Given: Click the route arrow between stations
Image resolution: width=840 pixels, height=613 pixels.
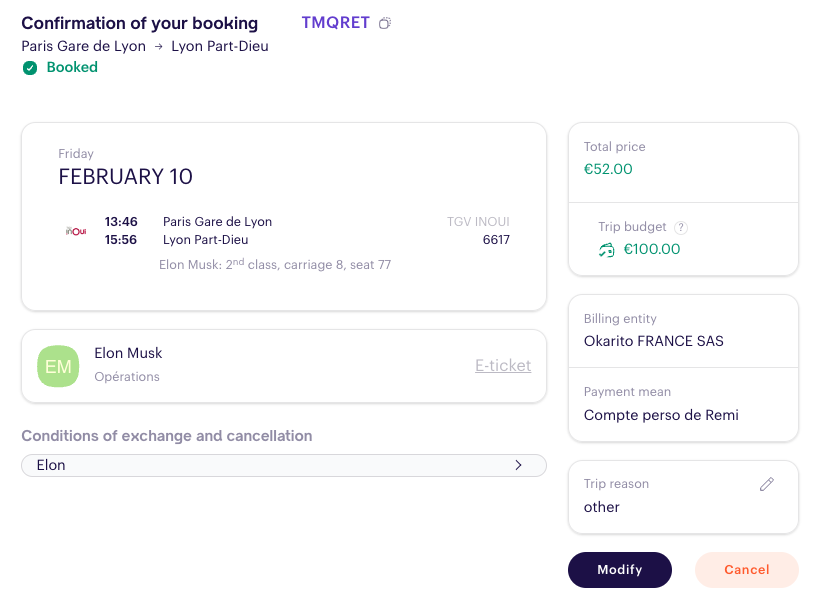Looking at the screenshot, I should pyautogui.click(x=159, y=47).
